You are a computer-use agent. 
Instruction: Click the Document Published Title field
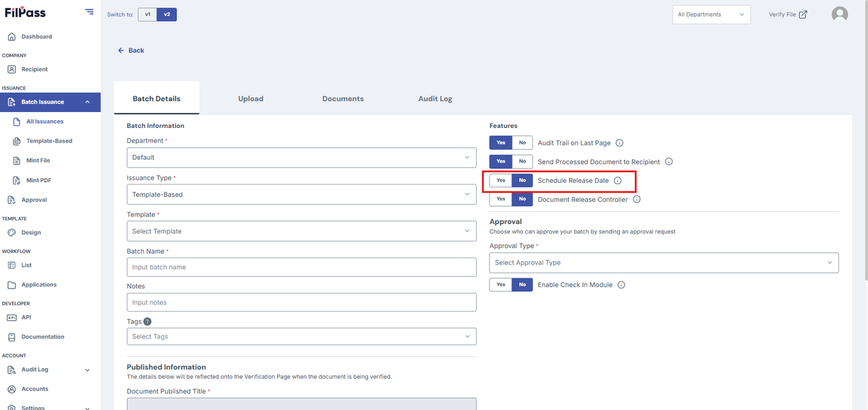302,403
